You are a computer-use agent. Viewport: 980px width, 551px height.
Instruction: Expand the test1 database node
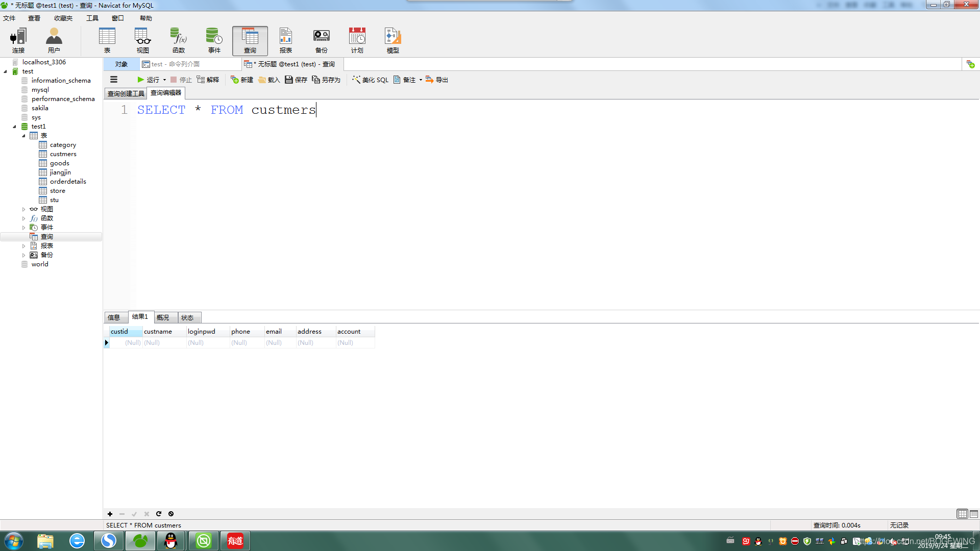[x=15, y=126]
